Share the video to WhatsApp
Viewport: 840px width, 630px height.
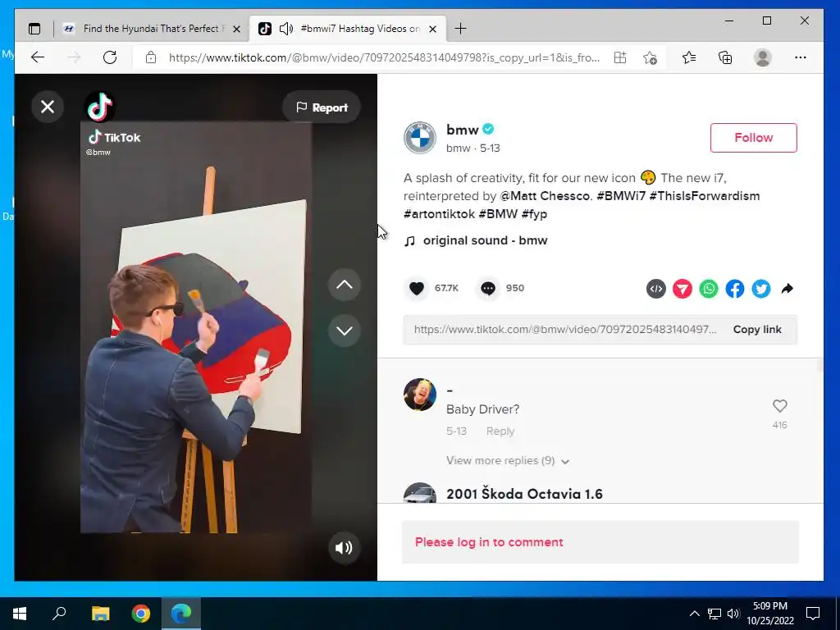[x=708, y=290]
